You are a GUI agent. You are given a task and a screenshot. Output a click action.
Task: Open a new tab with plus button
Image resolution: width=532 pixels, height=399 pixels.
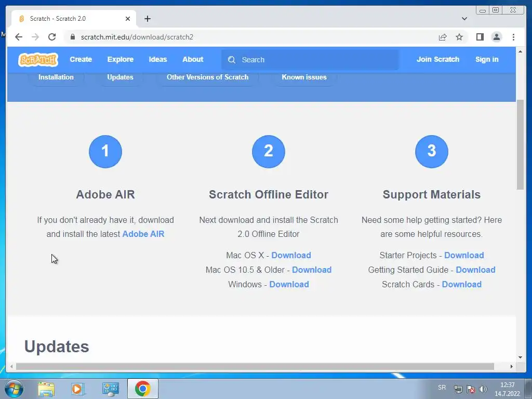pyautogui.click(x=147, y=19)
